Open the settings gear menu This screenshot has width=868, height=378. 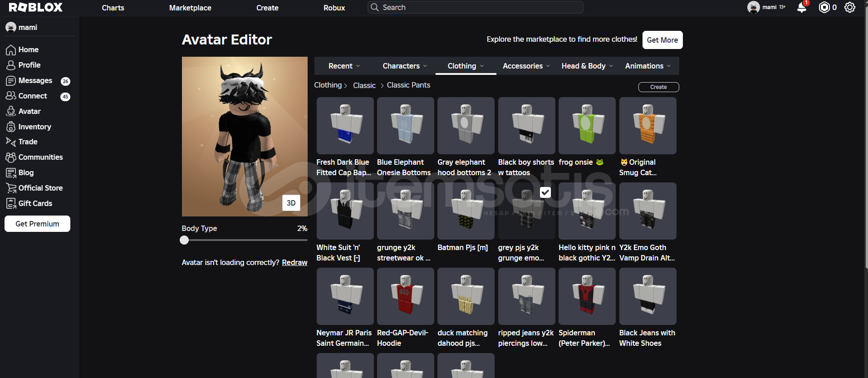coord(850,7)
